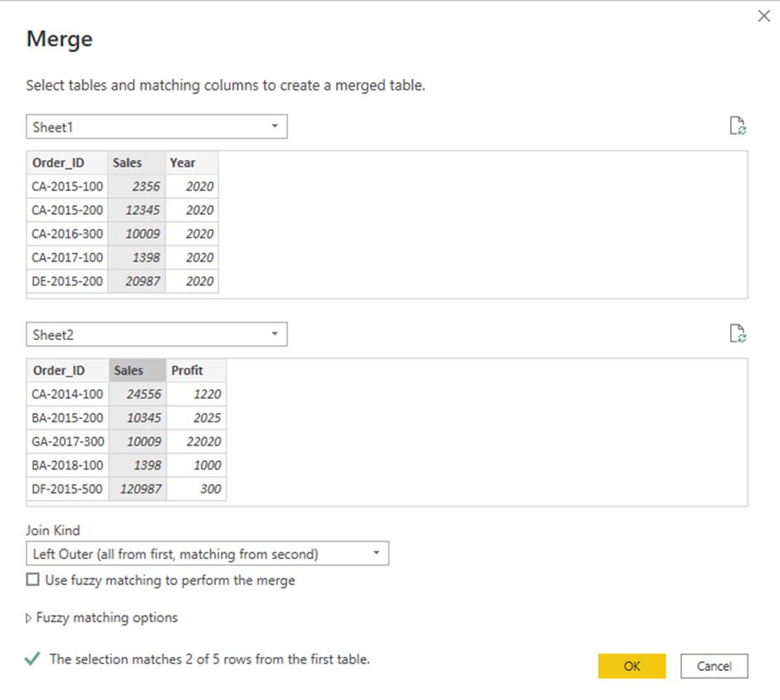This screenshot has height=700, width=780.
Task: Click OK to confirm the merge
Action: (631, 666)
